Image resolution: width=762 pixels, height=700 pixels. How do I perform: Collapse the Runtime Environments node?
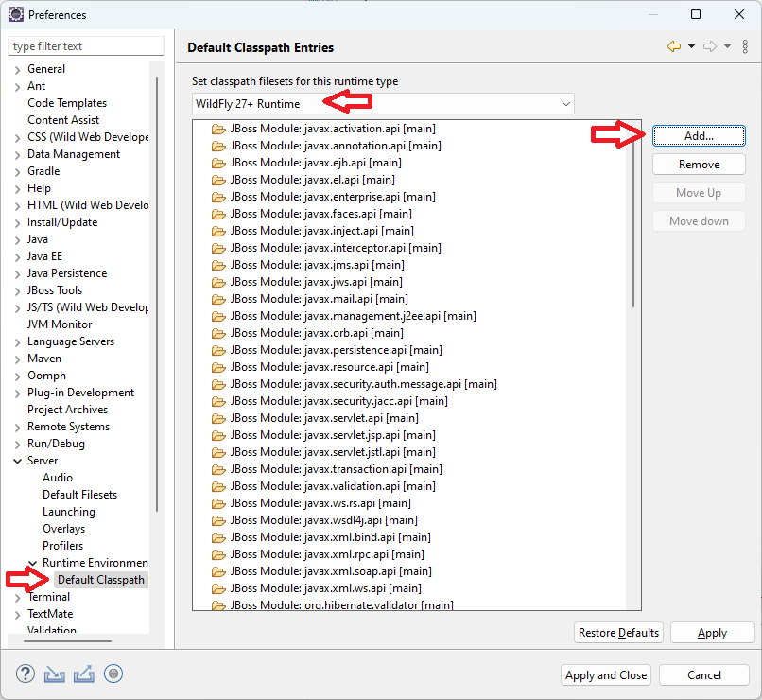[x=32, y=563]
